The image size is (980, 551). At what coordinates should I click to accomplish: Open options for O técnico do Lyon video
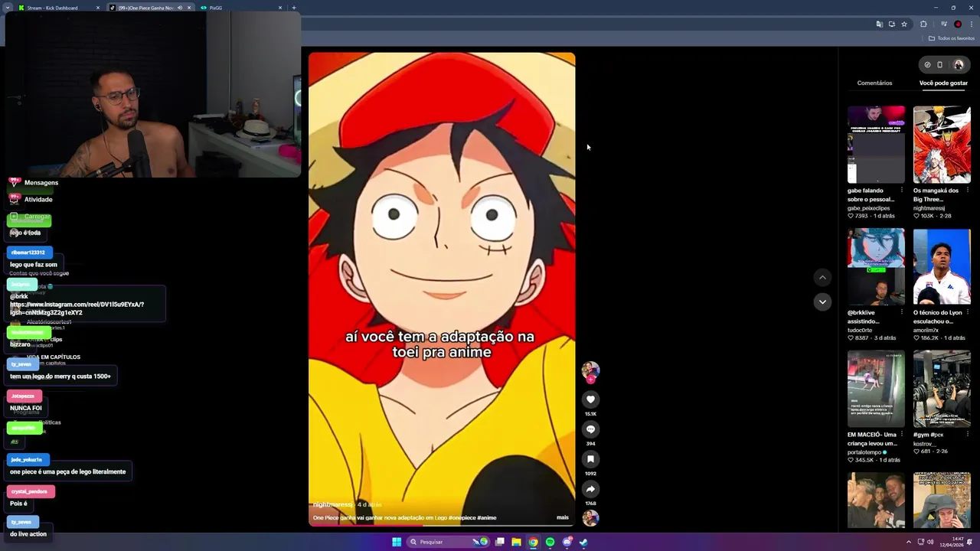[967, 312]
